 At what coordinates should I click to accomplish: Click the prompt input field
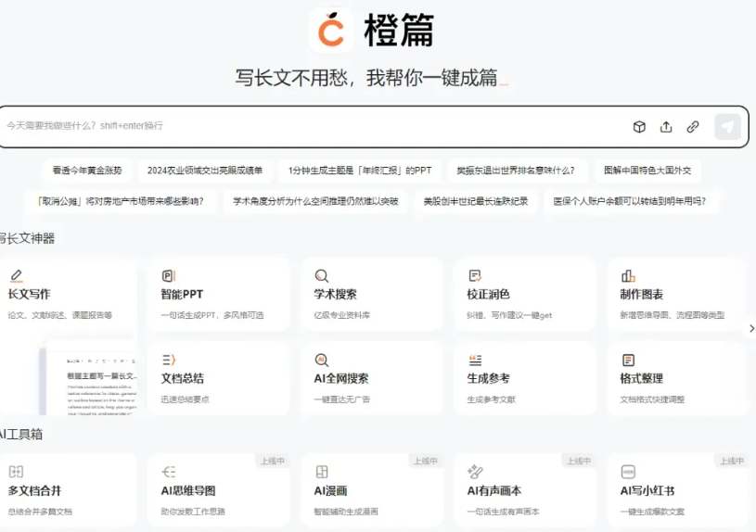306,126
